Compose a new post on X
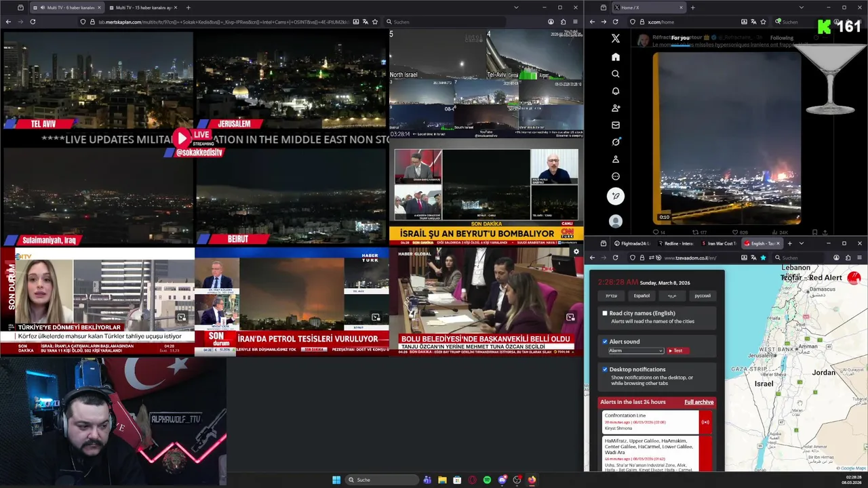This screenshot has width=868, height=488. pyautogui.click(x=615, y=197)
